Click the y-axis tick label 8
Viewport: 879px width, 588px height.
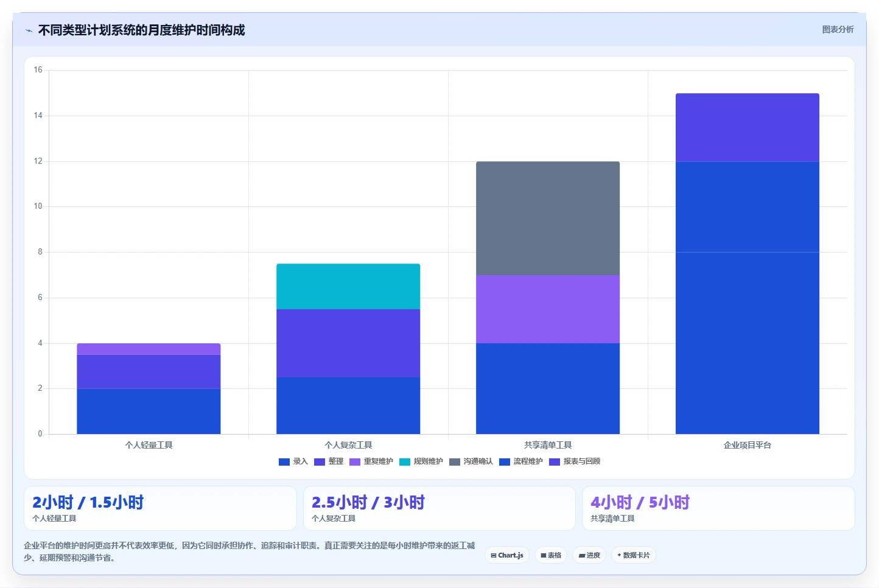click(x=40, y=252)
